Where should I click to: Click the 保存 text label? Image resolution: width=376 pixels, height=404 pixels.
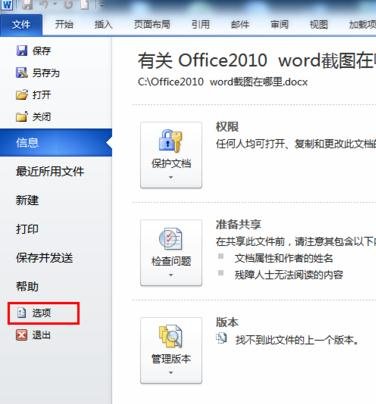pos(41,51)
